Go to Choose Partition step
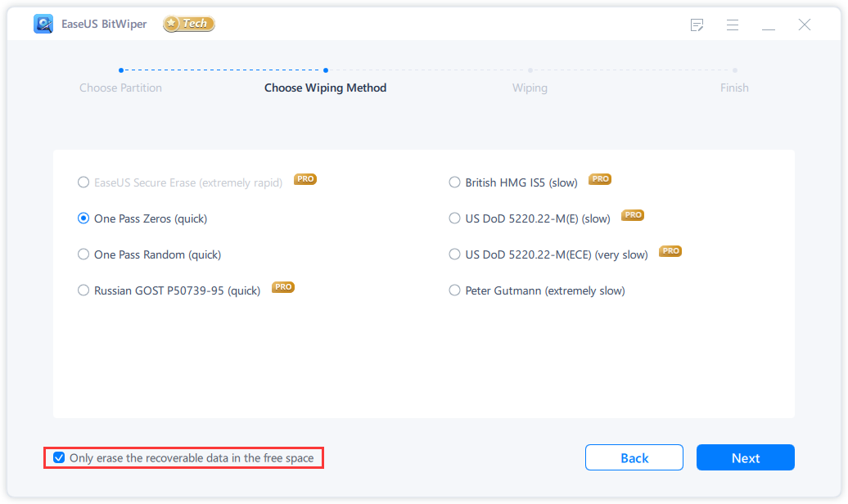 click(x=120, y=88)
